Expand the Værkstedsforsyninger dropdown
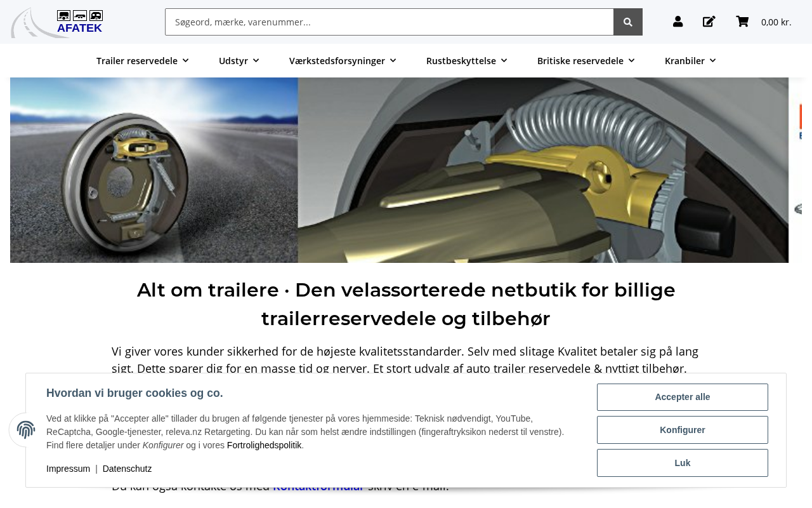This screenshot has height=508, width=812. [343, 61]
